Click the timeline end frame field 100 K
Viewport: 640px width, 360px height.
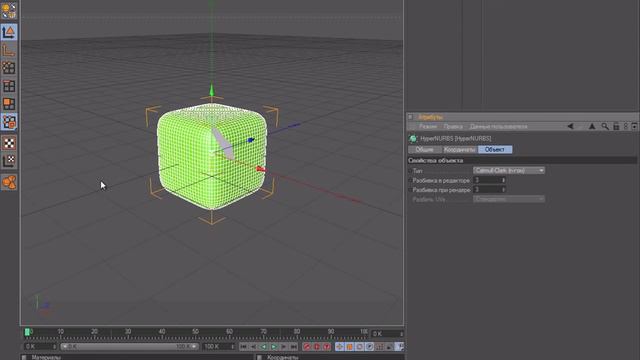pyautogui.click(x=219, y=347)
